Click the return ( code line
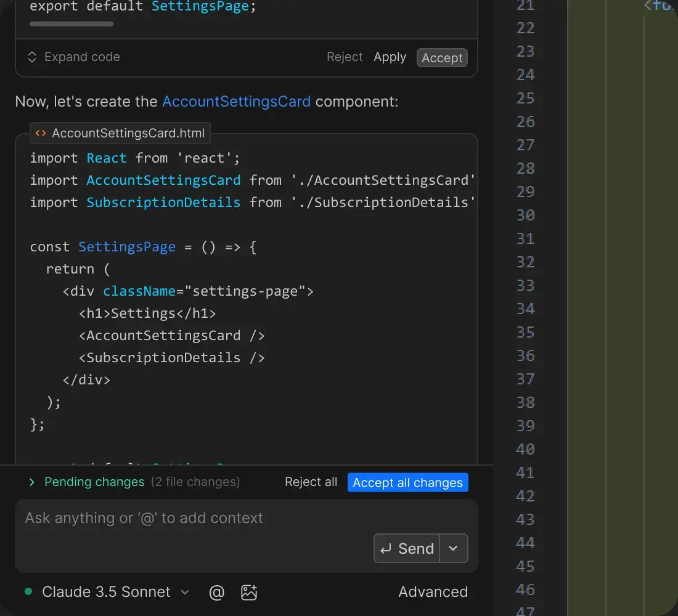 click(78, 269)
